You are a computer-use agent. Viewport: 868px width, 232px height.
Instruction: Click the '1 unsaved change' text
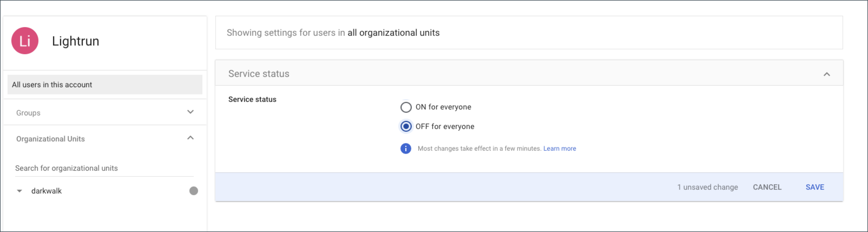point(708,188)
